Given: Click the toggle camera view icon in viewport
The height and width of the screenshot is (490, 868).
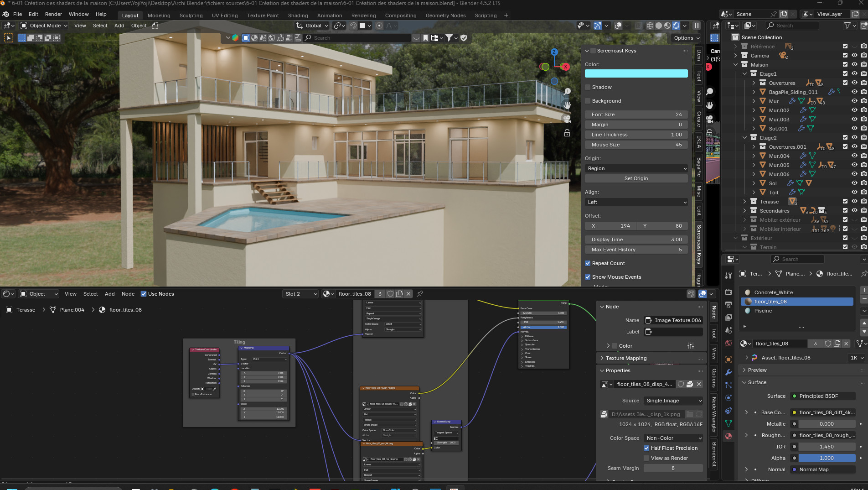Looking at the screenshot, I should point(567,119).
